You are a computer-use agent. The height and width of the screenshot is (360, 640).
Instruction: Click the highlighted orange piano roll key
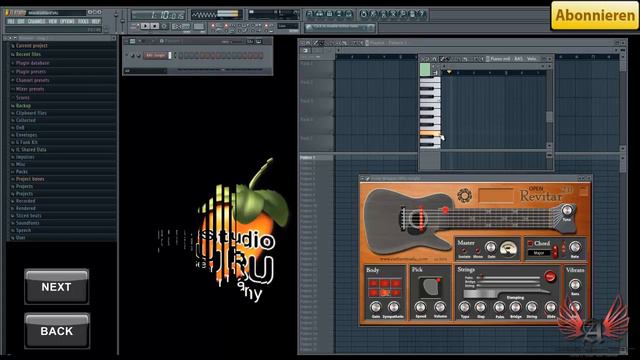430,133
